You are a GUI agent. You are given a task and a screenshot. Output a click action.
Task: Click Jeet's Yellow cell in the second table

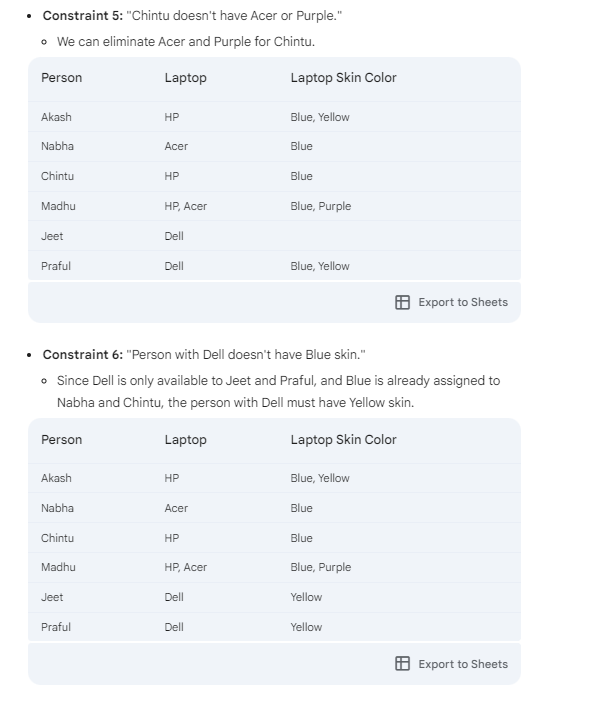pyautogui.click(x=306, y=597)
